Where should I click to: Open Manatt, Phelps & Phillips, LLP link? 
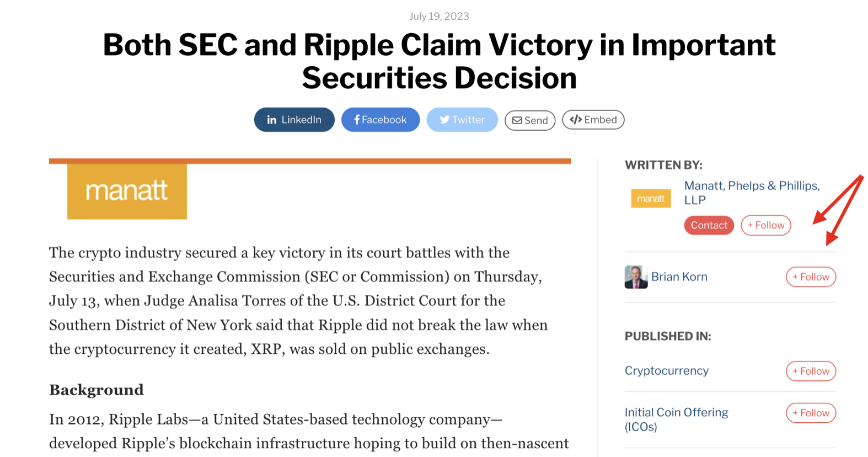[752, 193]
